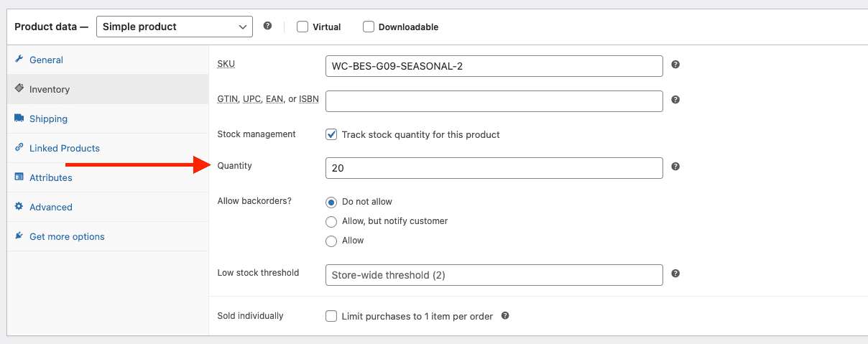Open the Simple product type dropdown
Image resolution: width=868 pixels, height=344 pixels.
click(x=175, y=27)
